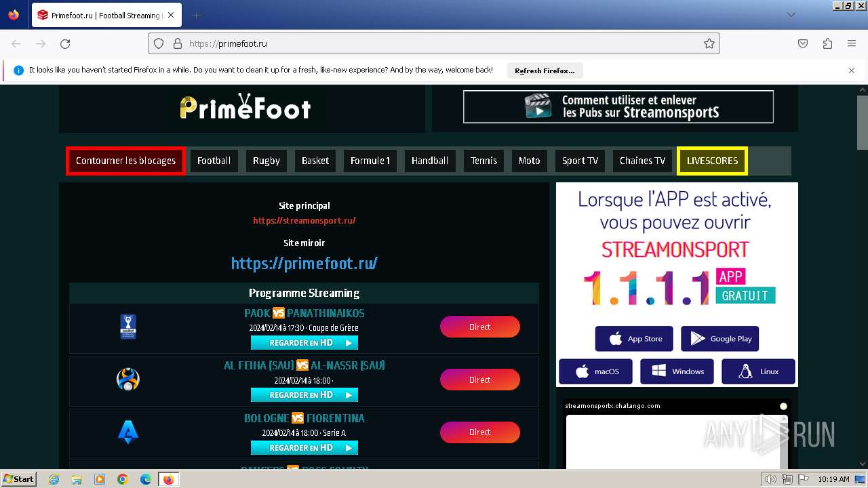The image size is (868, 488).
Task: Dismiss the Firefox refresh notification bar
Action: point(852,70)
